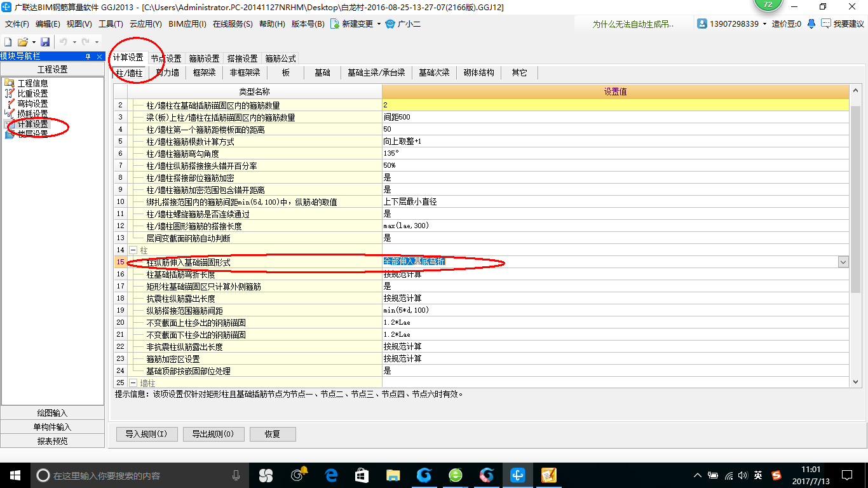Open the BIM应用(I) menu
868x488 pixels.
(187, 24)
